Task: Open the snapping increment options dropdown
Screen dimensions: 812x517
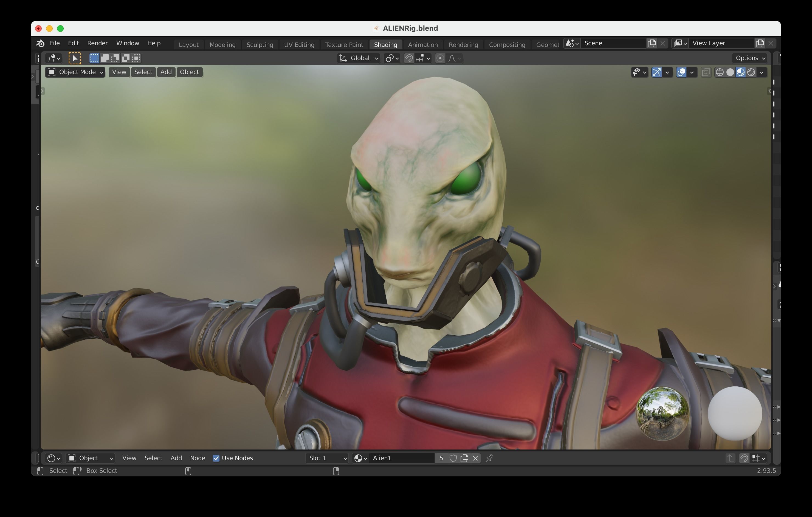Action: coord(423,58)
